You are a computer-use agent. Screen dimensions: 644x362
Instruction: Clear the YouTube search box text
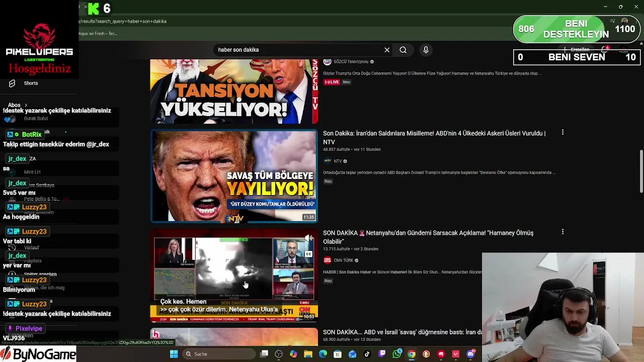click(387, 50)
